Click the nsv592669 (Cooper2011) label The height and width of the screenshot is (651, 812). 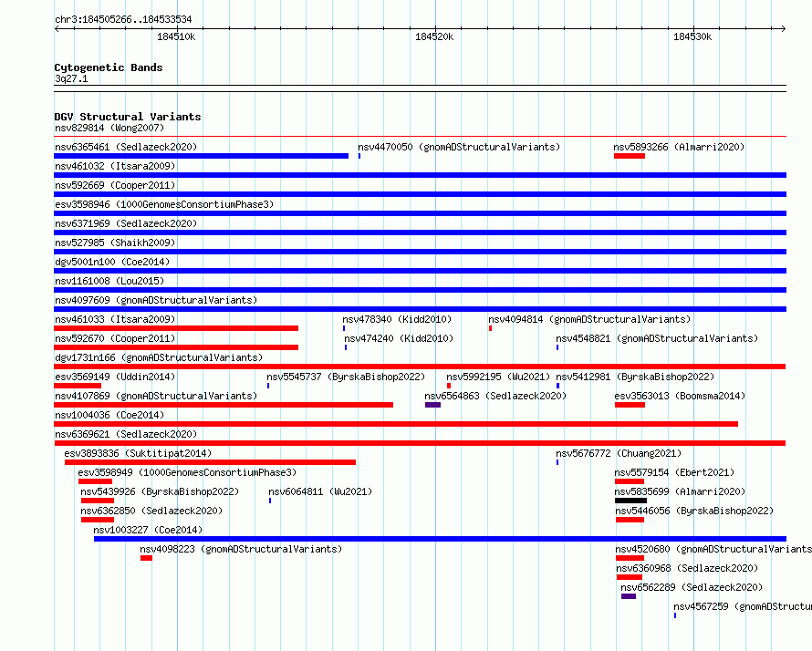[115, 185]
